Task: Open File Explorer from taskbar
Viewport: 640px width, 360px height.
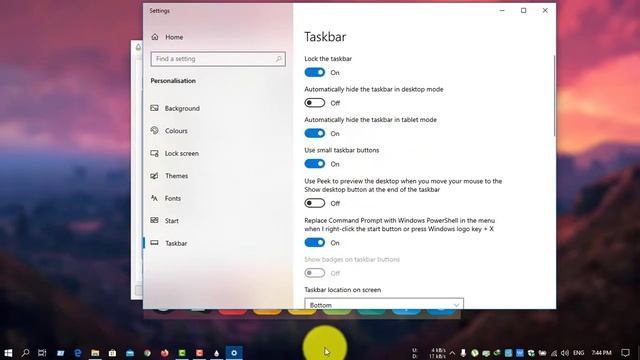Action: (x=95, y=353)
